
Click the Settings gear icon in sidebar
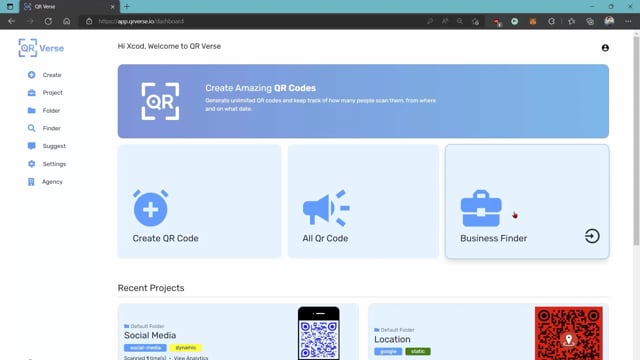(x=31, y=164)
